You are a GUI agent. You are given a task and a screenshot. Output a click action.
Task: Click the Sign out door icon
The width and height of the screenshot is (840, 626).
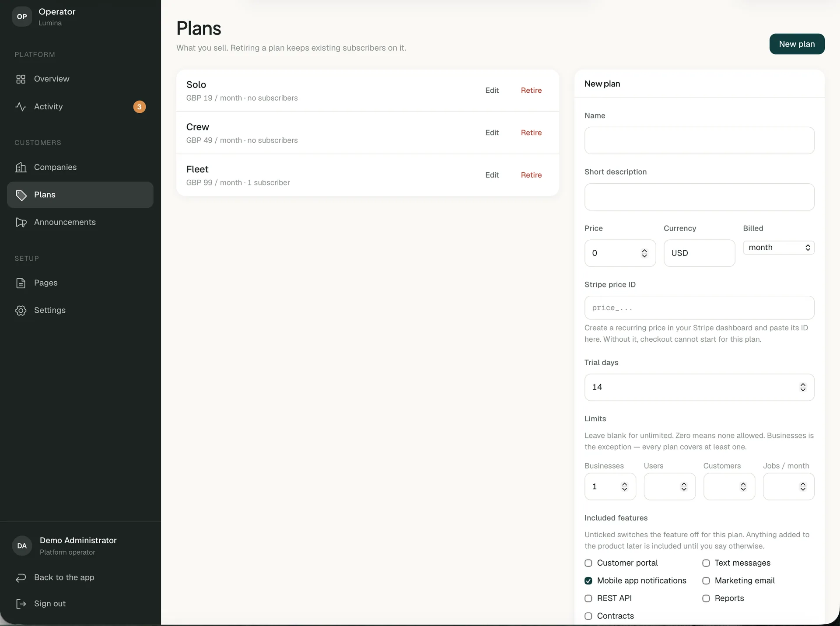tap(21, 604)
